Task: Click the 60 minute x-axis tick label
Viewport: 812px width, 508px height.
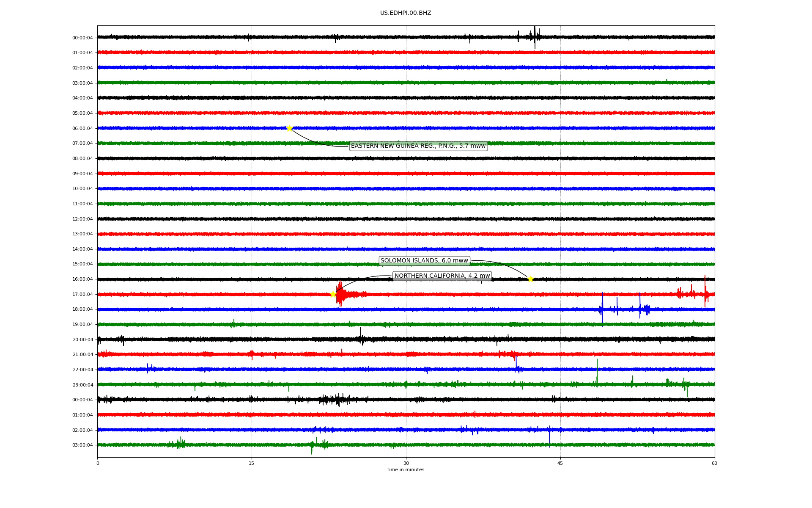Action: 714,463
